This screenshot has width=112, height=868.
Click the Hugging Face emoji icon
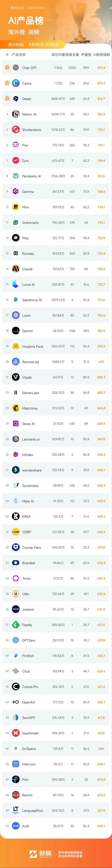point(16,346)
